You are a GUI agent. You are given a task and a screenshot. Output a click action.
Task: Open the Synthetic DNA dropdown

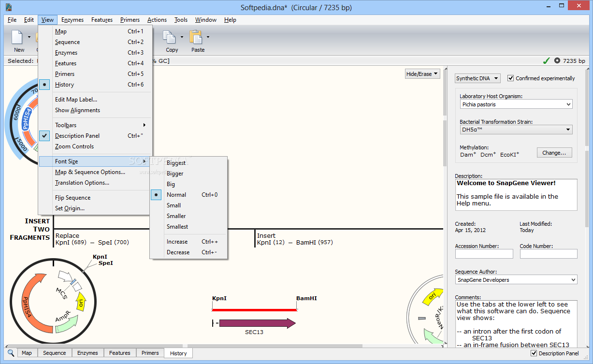click(477, 78)
